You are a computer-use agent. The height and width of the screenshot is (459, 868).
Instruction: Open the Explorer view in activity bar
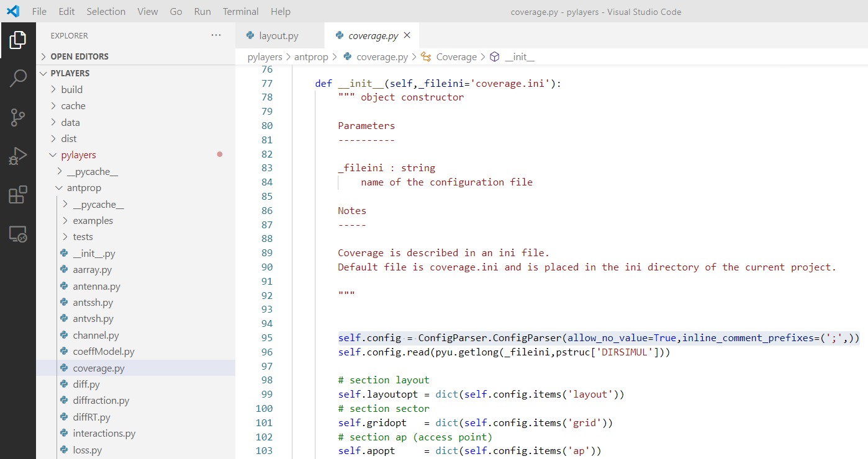pos(18,40)
